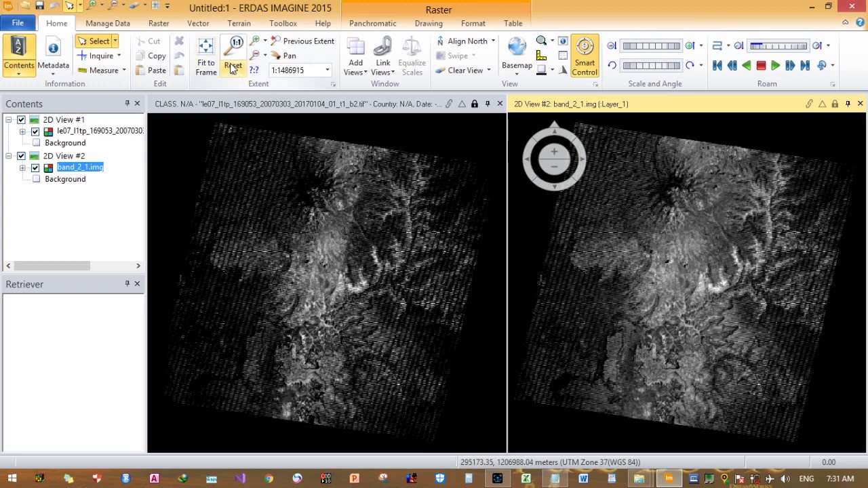Expand the band_2_1.img layer node
Screen dimensions: 868x488
pos(22,167)
